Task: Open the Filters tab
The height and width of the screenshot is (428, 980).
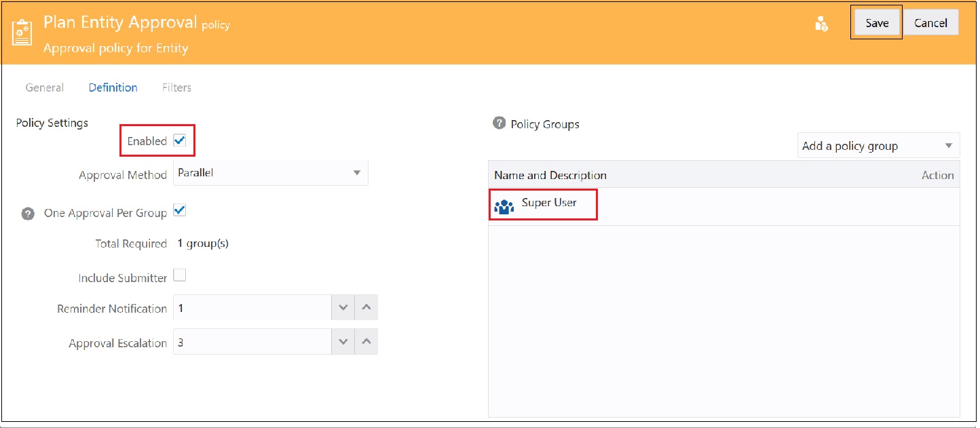Action: click(176, 87)
